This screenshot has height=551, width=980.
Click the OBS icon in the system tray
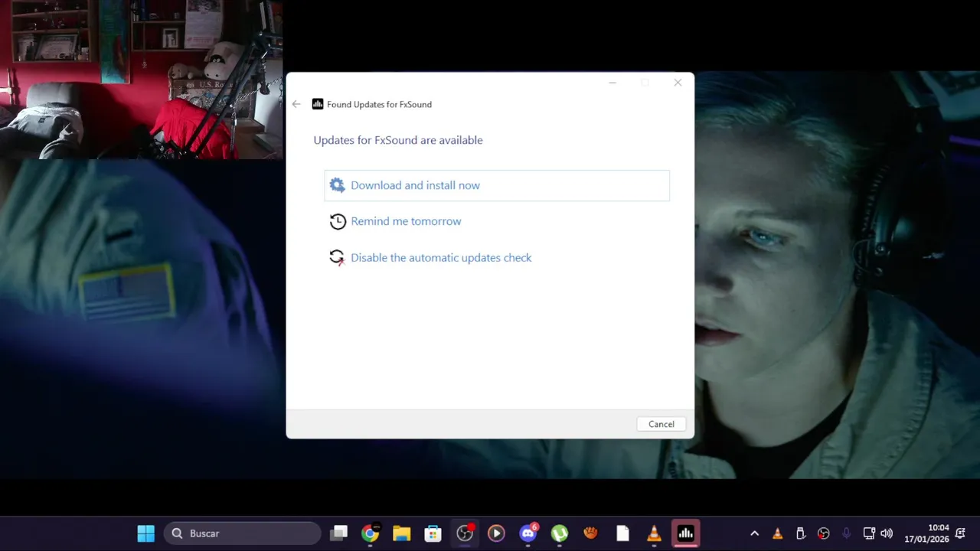tap(824, 533)
